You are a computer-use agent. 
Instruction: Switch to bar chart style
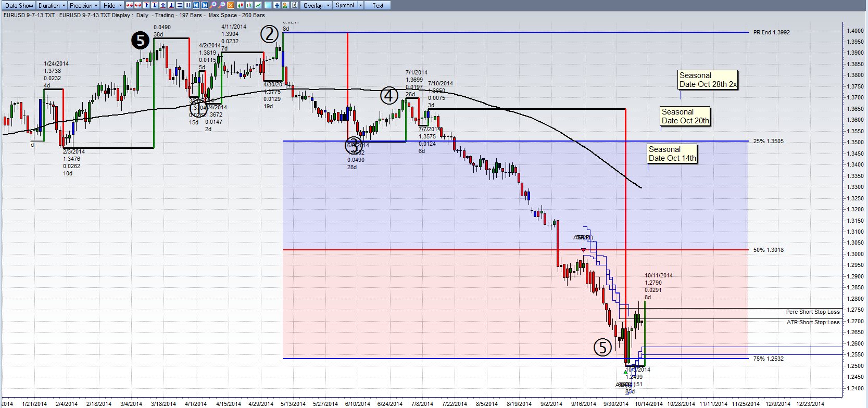249,5
